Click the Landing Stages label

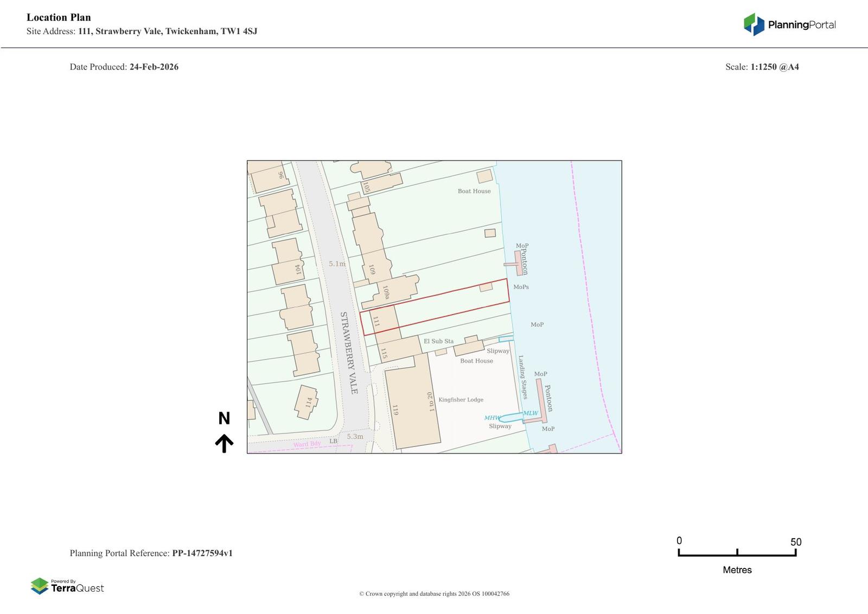coord(522,377)
